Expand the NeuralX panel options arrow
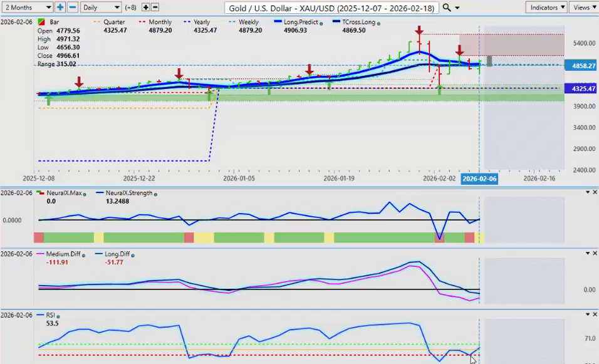This screenshot has height=364, width=599. point(587,192)
